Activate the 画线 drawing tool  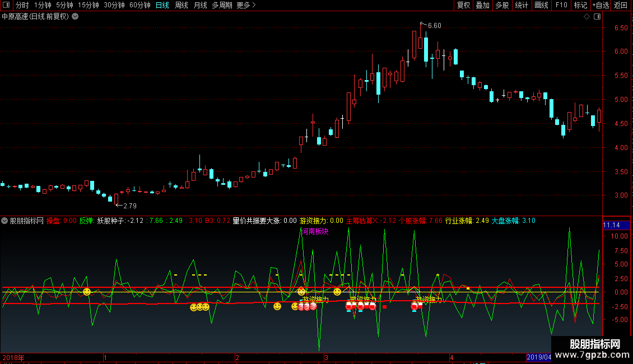541,5
